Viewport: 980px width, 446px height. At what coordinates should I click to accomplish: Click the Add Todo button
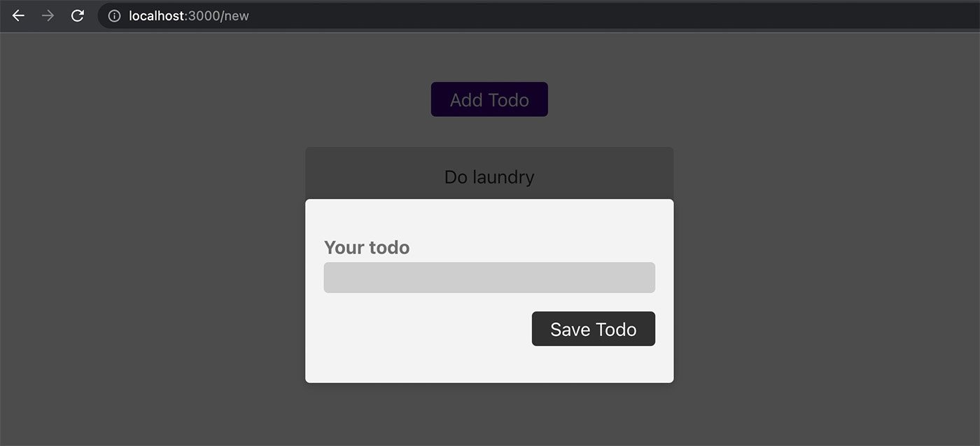tap(489, 99)
